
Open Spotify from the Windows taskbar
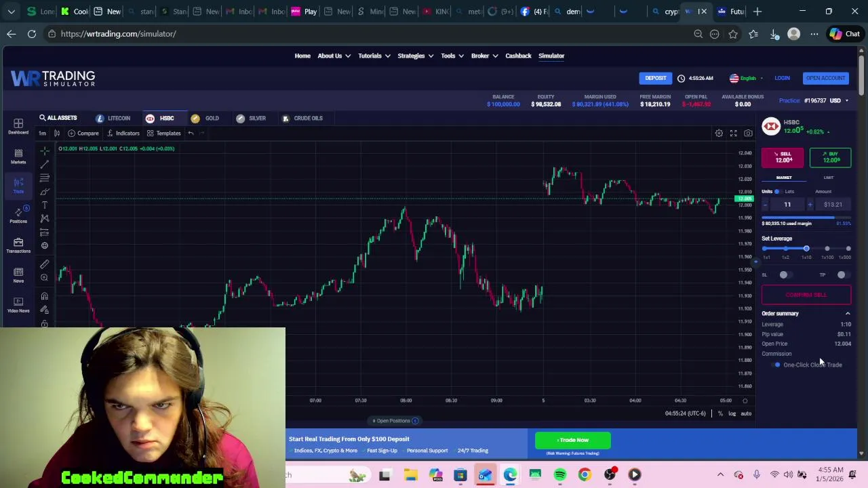tap(560, 475)
